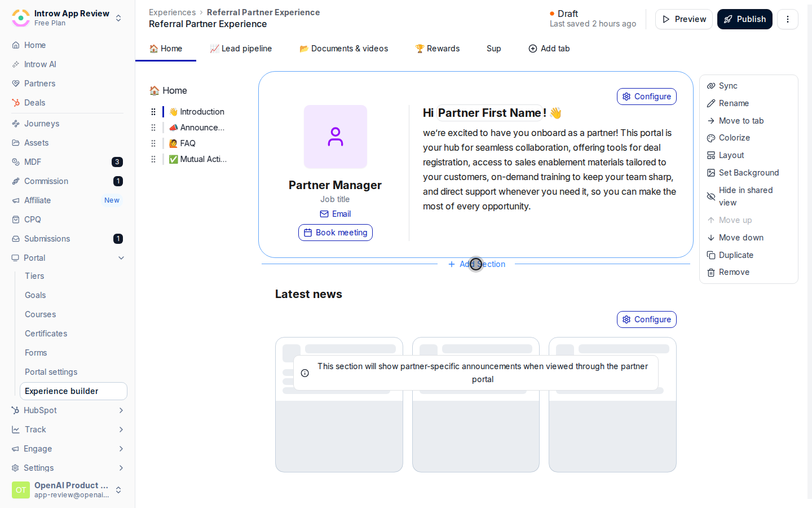Click the Latest news heading
The width and height of the screenshot is (812, 508).
click(x=308, y=294)
